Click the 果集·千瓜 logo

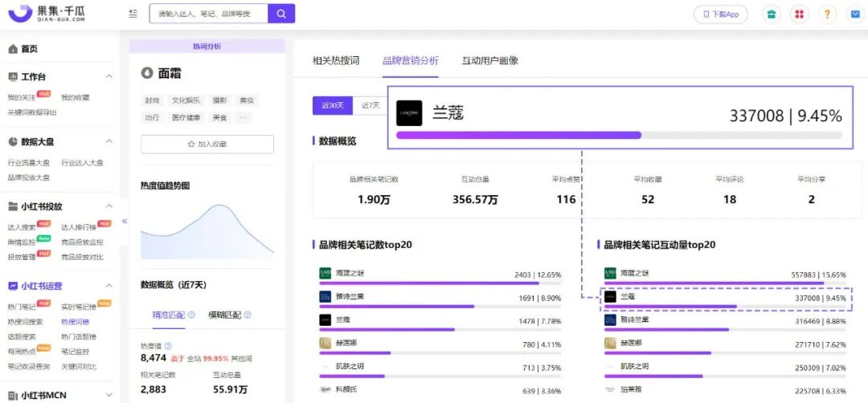[47, 14]
